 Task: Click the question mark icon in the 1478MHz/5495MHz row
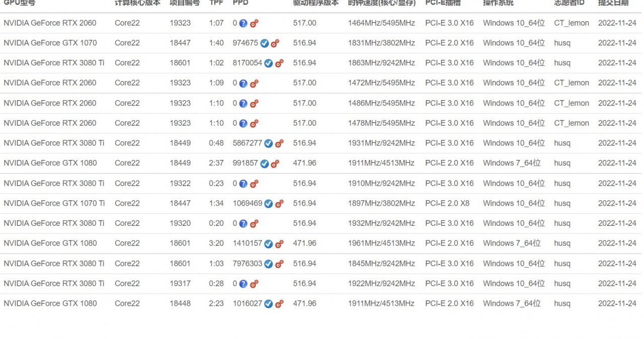(x=244, y=123)
